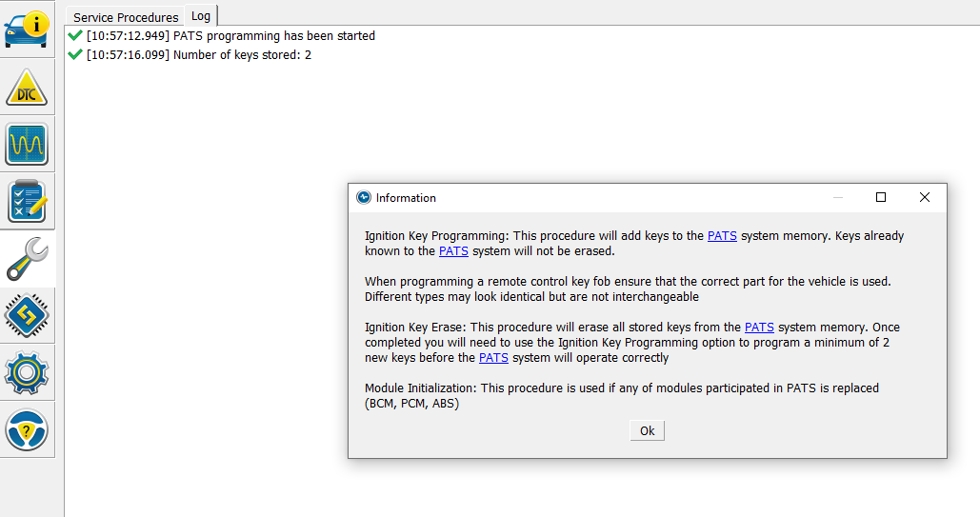This screenshot has height=517, width=980.
Task: Switch to the Log tab
Action: coord(201,16)
